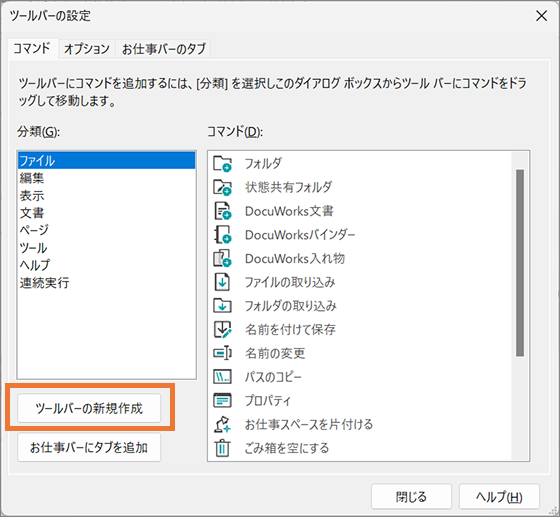Click the プロパティ command icon
560x517 pixels.
point(222,400)
